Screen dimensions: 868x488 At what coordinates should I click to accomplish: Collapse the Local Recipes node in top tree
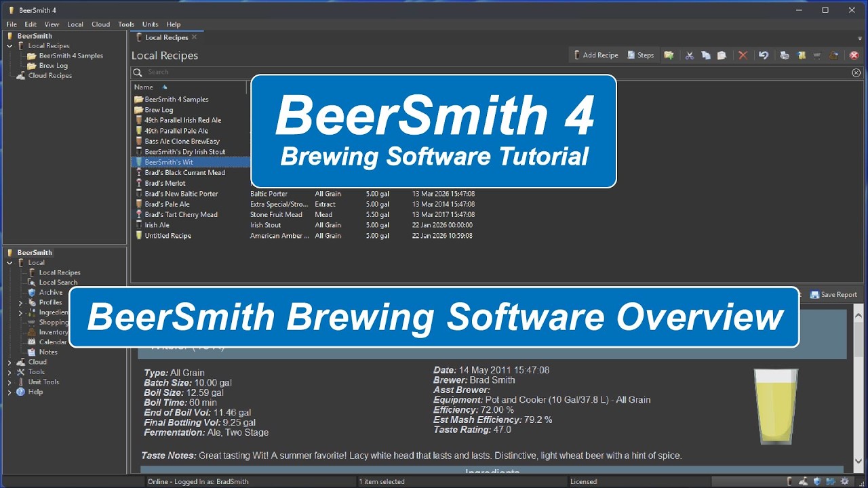pyautogui.click(x=10, y=46)
